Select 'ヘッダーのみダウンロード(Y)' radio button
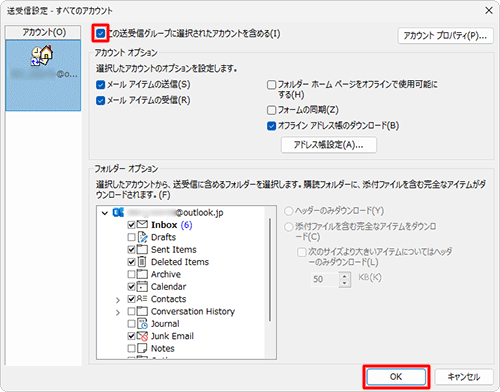The height and width of the screenshot is (392, 500). point(288,211)
